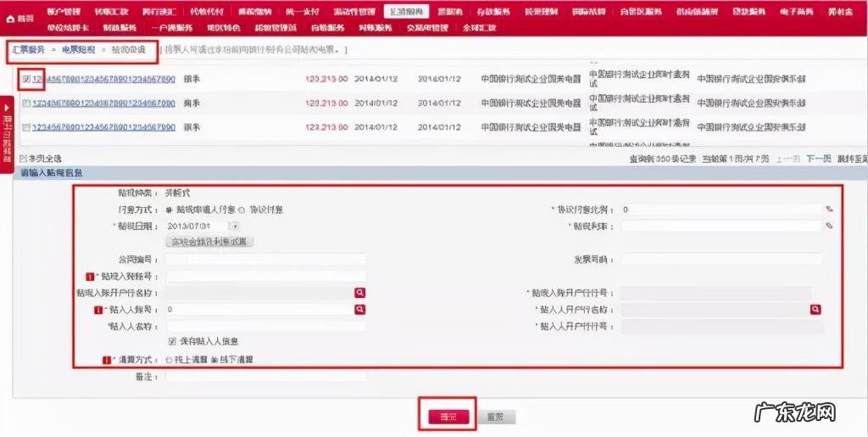Open search lookup beside 贴入人账号 field
The image size is (868, 437).
click(359, 310)
